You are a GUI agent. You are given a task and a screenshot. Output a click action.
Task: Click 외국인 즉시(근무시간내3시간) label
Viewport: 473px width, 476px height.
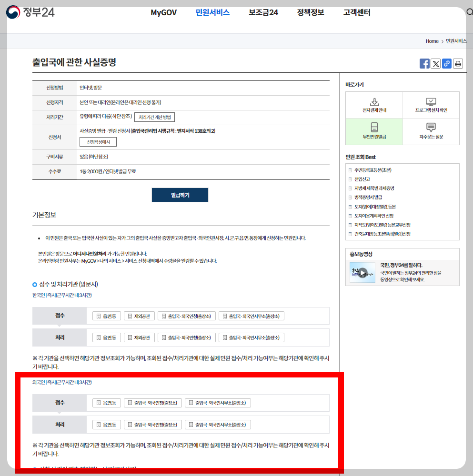62,382
